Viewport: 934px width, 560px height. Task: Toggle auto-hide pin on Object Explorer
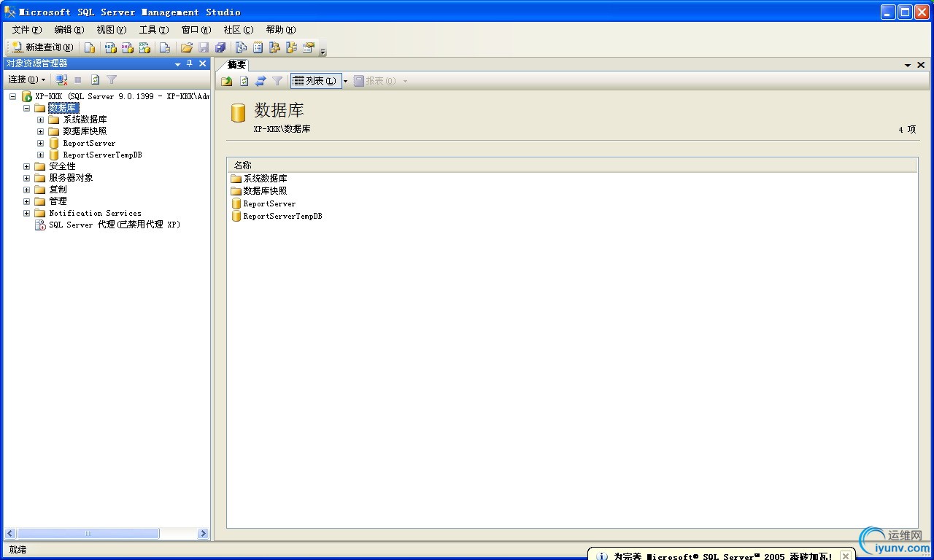pyautogui.click(x=190, y=63)
